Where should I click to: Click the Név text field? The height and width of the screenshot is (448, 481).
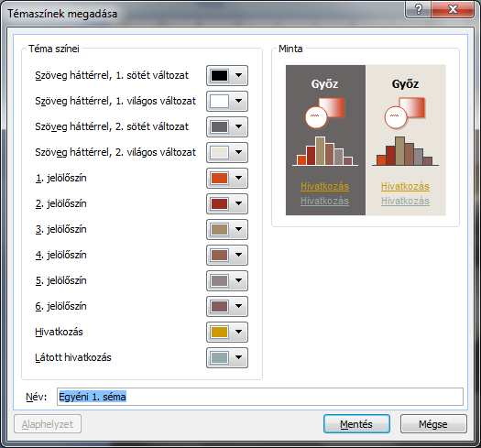click(x=260, y=397)
